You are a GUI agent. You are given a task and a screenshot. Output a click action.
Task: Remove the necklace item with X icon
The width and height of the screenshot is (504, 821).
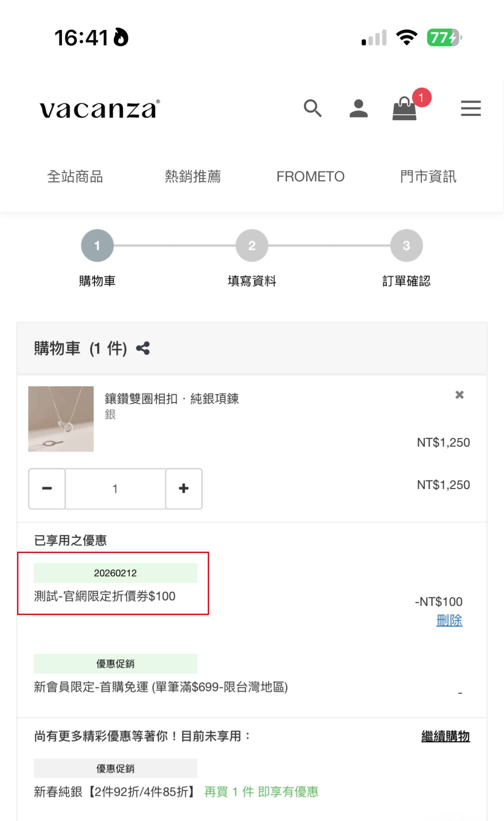(x=459, y=395)
